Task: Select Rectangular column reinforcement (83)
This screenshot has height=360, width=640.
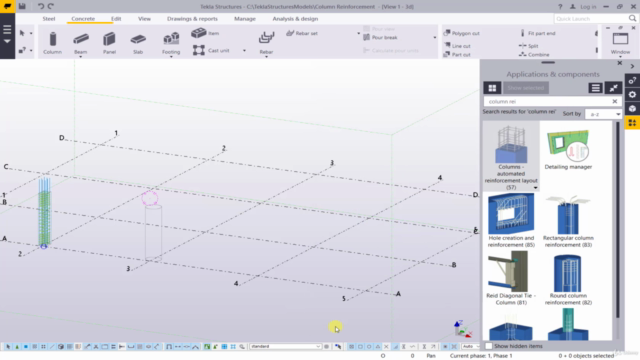Action: tap(568, 221)
